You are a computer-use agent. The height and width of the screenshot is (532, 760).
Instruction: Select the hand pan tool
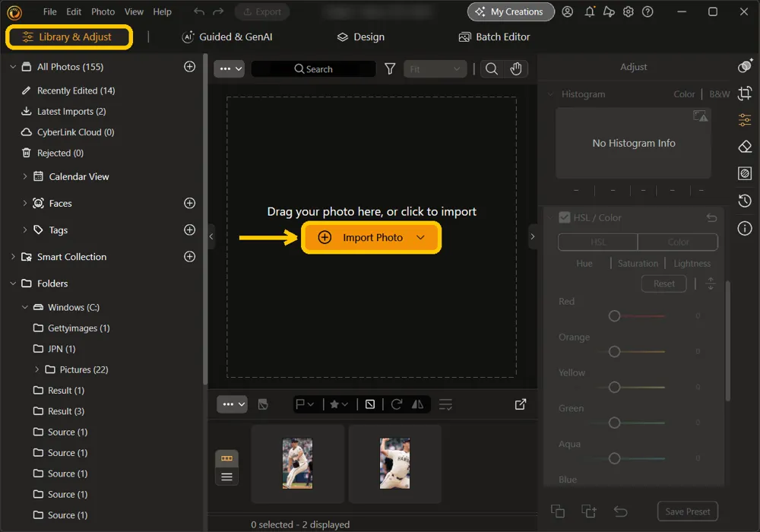516,69
